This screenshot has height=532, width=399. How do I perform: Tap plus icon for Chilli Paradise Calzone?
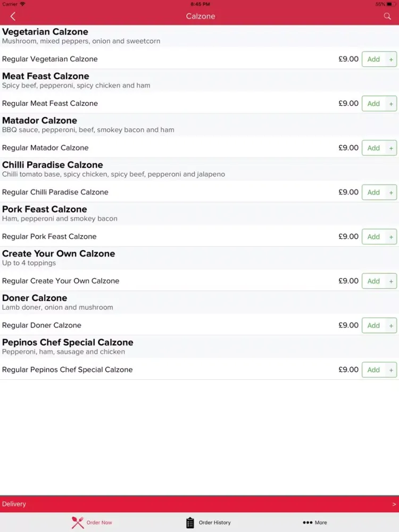(391, 193)
